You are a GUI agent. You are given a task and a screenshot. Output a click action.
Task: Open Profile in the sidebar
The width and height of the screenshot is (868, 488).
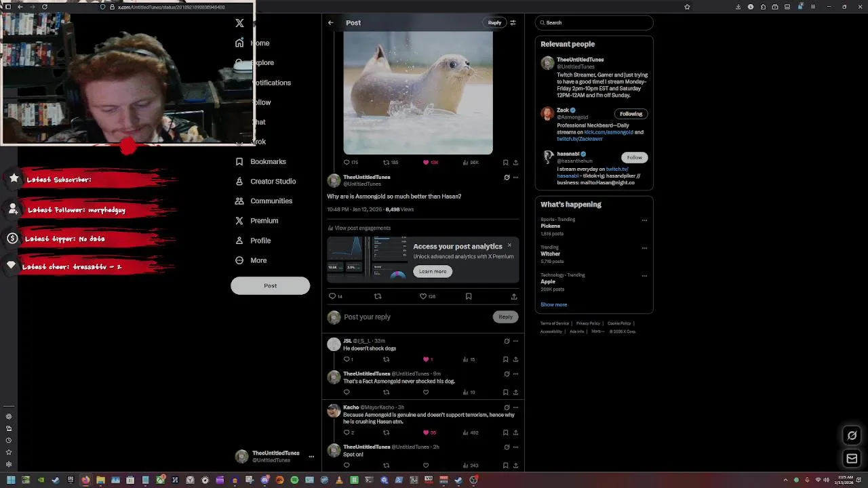pos(252,241)
